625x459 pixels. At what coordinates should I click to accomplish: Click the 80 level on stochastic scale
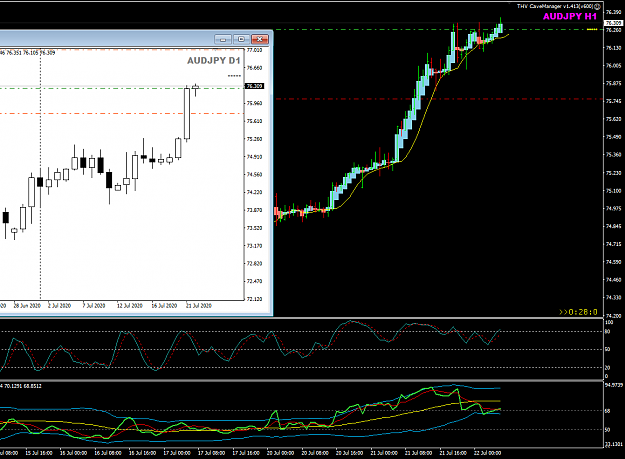click(x=608, y=332)
